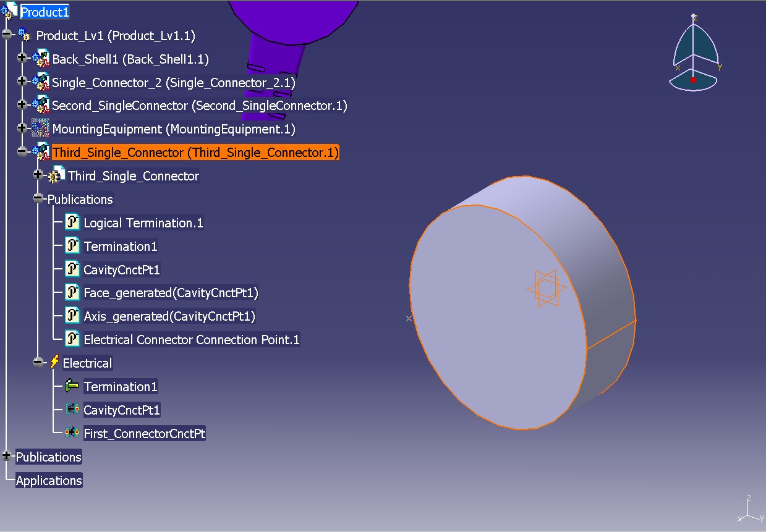Viewport: 766px width, 532px height.
Task: Click the Third_Single_Connector part icon
Action: [57, 175]
